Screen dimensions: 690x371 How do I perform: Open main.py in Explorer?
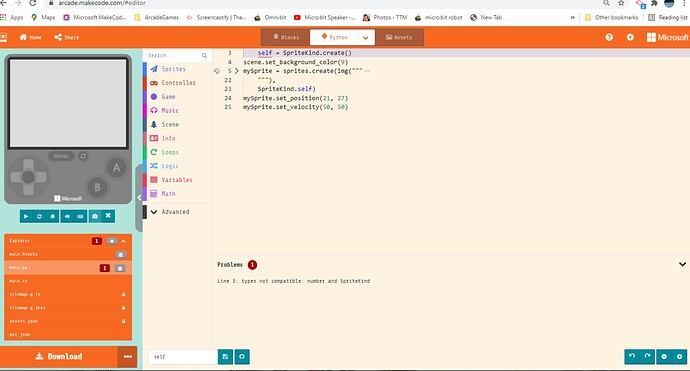tap(68, 268)
